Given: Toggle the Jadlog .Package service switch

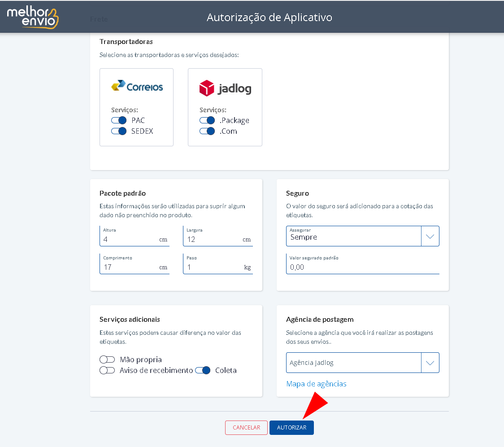Looking at the screenshot, I should [x=207, y=120].
